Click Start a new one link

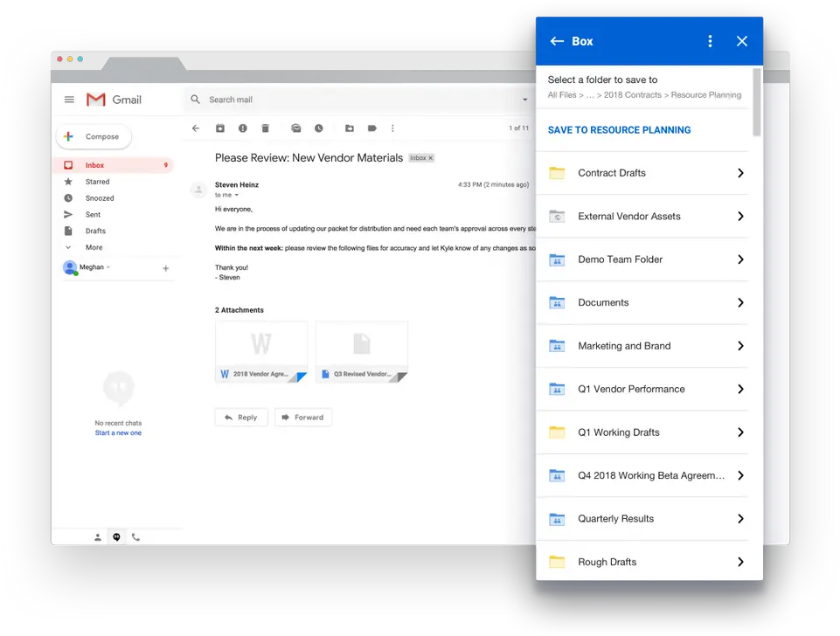pos(118,433)
